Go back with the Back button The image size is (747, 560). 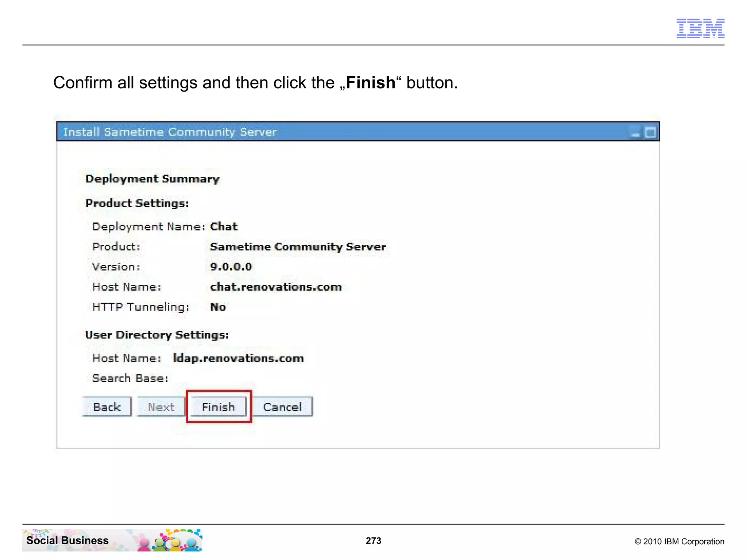[x=107, y=407]
